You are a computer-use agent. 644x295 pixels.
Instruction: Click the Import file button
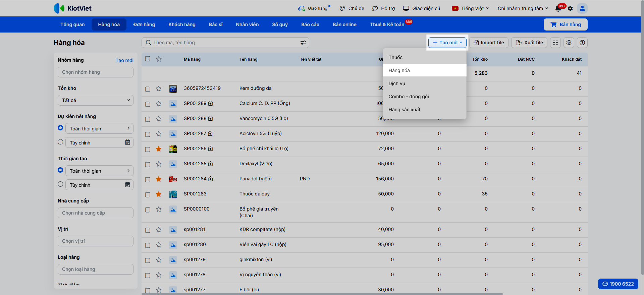pos(489,43)
